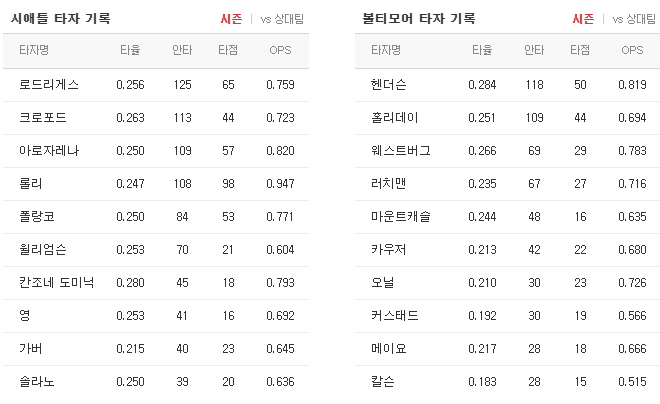Open player 헨더슨 in 볼티모어 list
Screen dimensions: 660x404
389,85
